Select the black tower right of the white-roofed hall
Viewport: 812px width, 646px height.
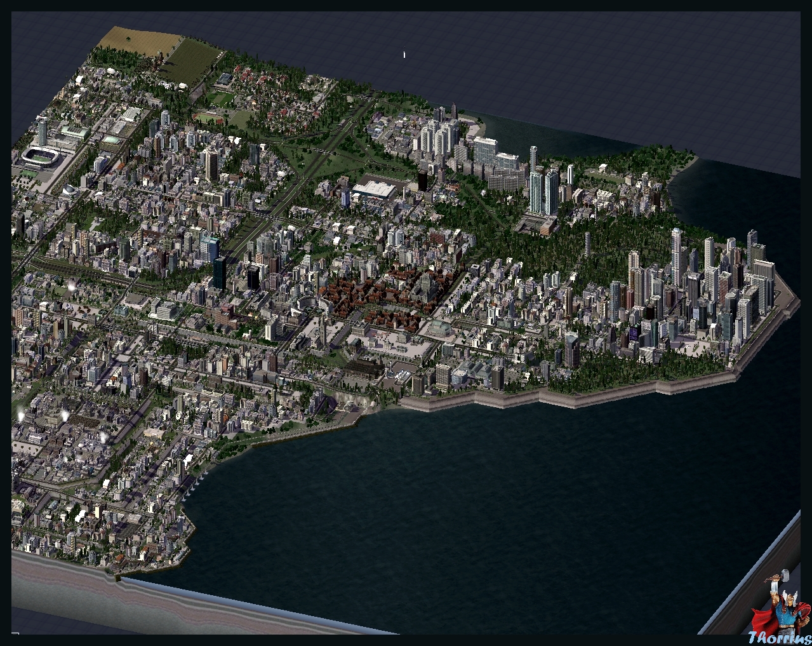[422, 180]
